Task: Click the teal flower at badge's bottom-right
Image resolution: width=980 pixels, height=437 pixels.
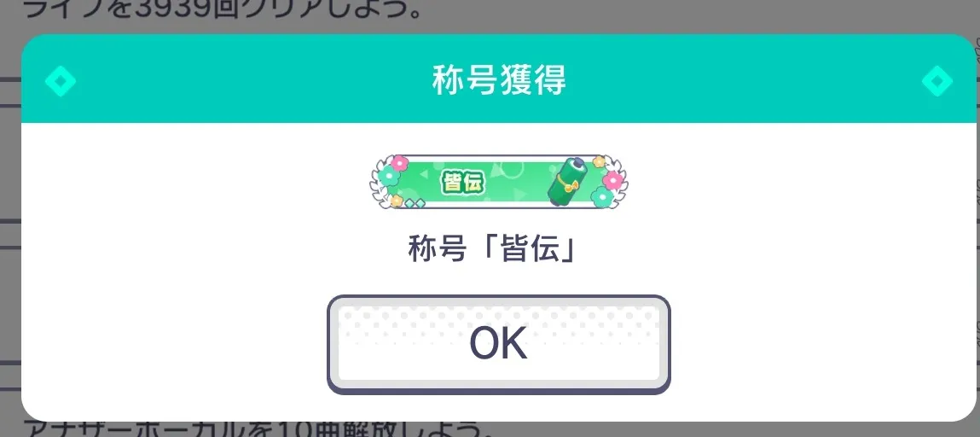Action: pyautogui.click(x=602, y=197)
